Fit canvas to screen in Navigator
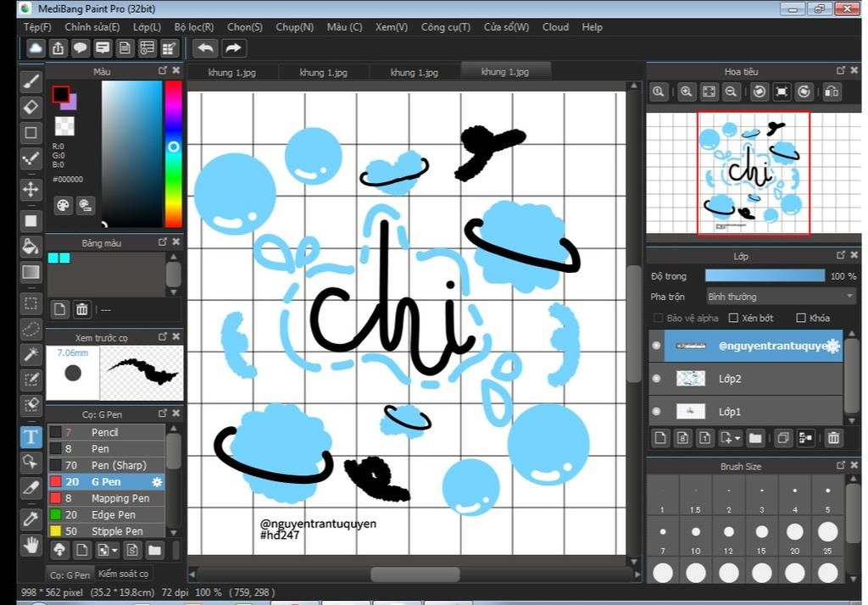This screenshot has width=868, height=605. (x=709, y=92)
